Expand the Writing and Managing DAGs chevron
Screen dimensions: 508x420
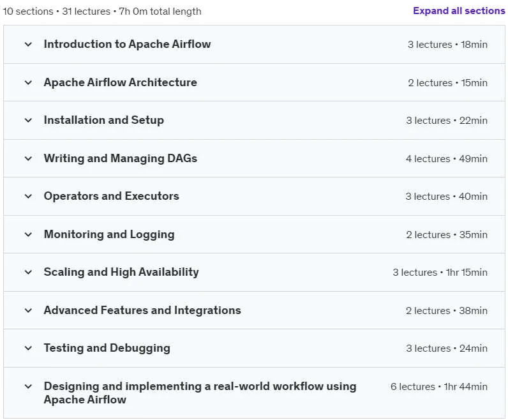[x=28, y=158]
